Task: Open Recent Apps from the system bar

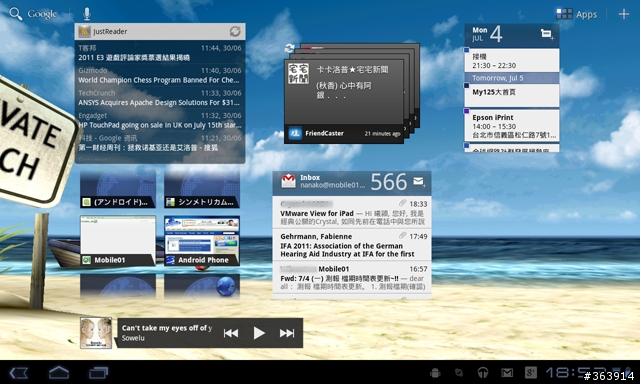Action: [98, 372]
